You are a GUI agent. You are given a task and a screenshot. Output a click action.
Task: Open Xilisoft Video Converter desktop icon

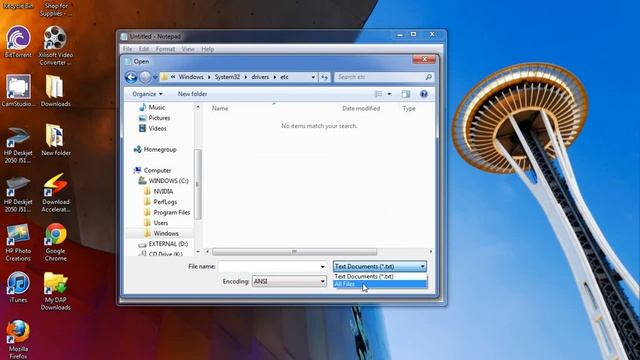coord(56,45)
